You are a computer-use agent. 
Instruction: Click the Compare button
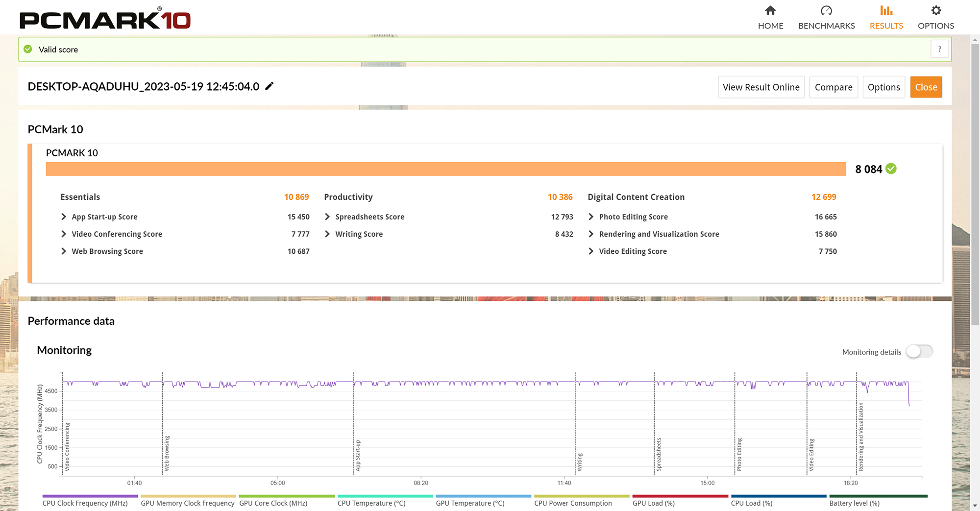pyautogui.click(x=833, y=87)
